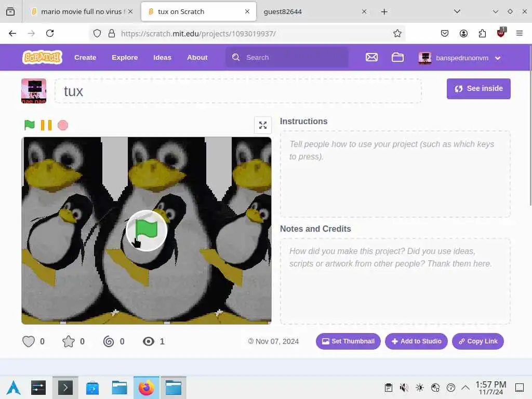532x399 pixels.
Task: Close the 'tux on Scratch' tab
Action: tap(247, 11)
